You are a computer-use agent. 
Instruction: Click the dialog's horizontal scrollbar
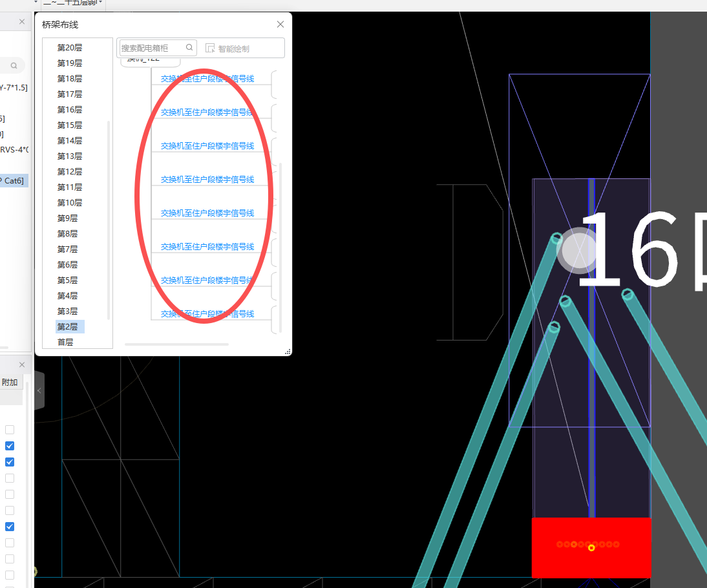(x=177, y=344)
